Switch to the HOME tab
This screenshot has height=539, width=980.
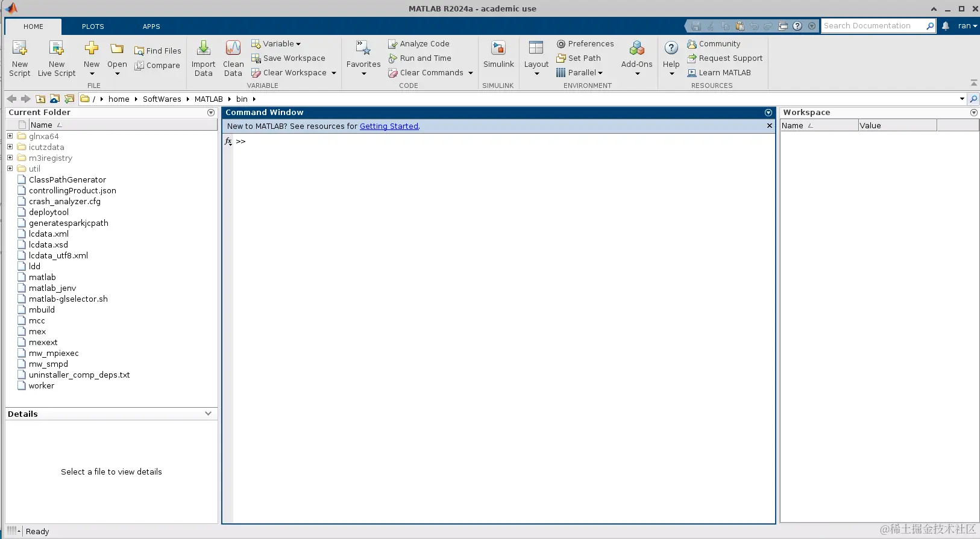coord(33,26)
